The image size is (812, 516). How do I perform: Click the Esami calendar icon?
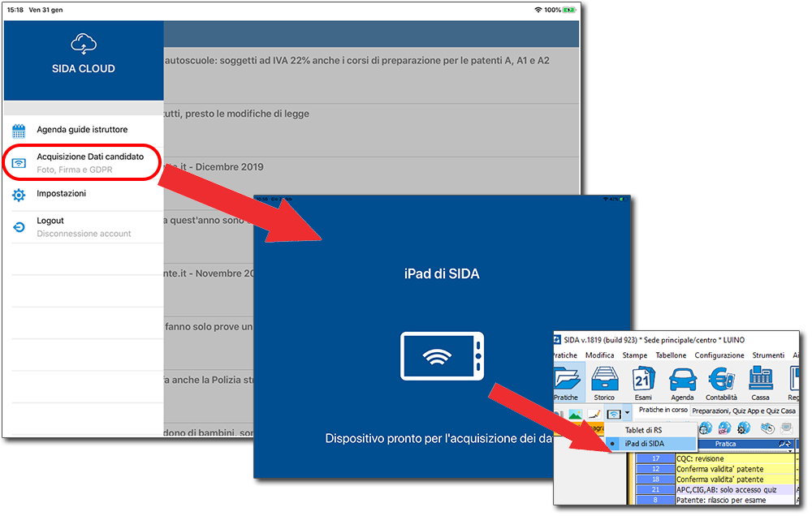643,383
